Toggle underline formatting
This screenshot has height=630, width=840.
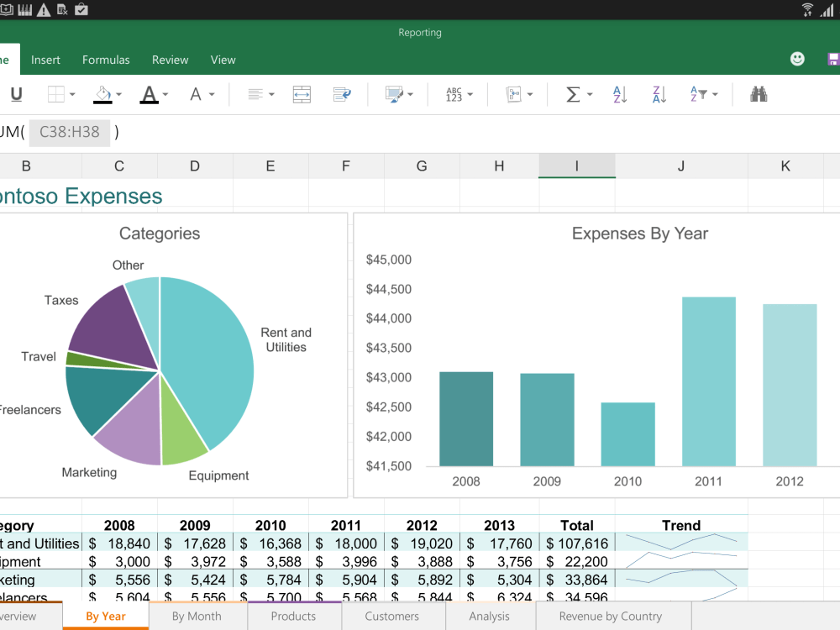pos(15,94)
